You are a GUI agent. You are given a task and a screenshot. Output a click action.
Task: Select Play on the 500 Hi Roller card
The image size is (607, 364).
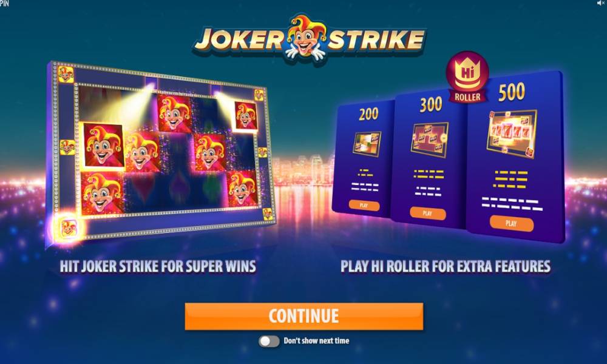pyautogui.click(x=511, y=223)
